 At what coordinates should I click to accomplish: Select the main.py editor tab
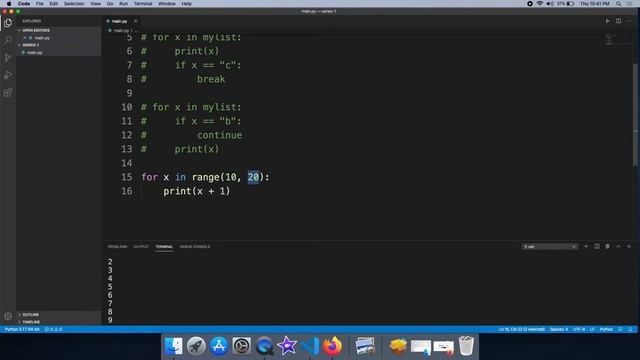click(119, 21)
